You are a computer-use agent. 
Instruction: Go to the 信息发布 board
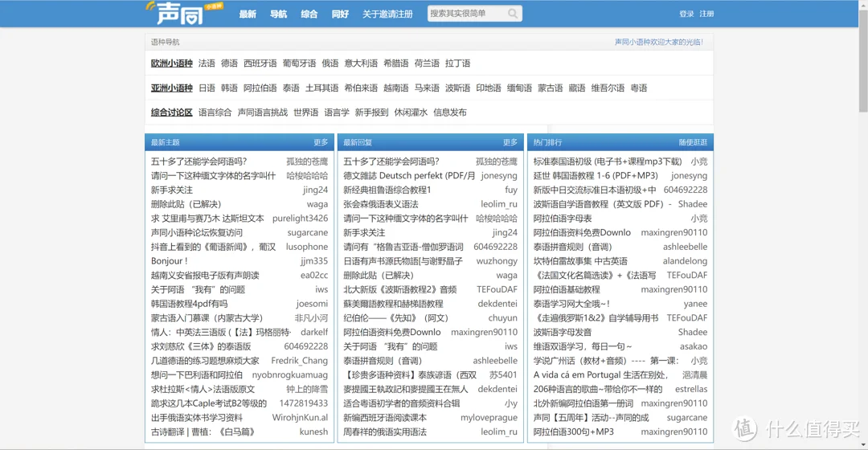tap(450, 112)
